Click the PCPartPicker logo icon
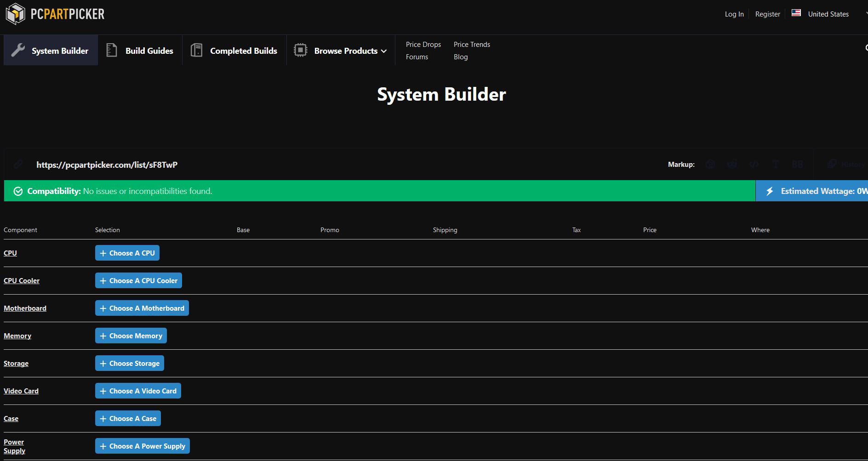 [x=16, y=14]
